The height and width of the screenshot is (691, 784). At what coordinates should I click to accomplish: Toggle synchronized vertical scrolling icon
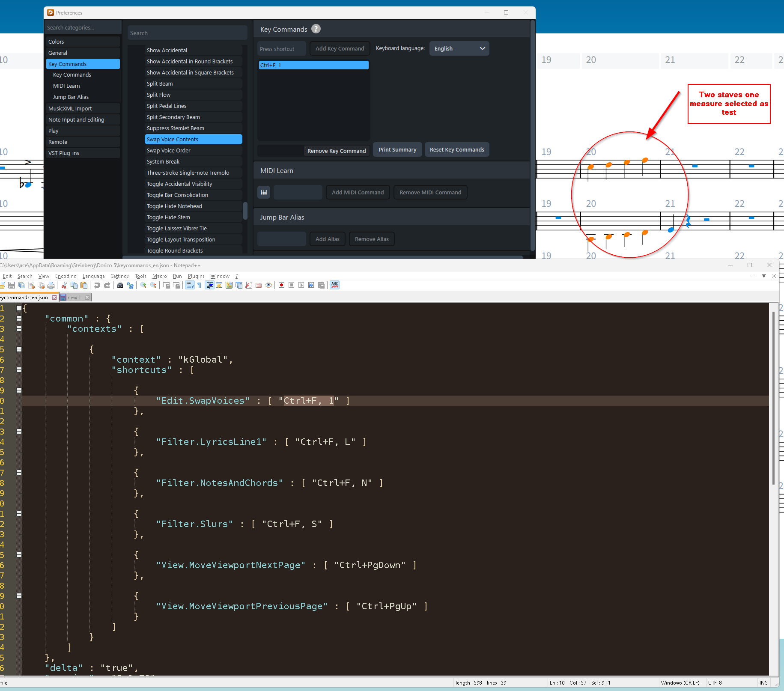(x=167, y=285)
